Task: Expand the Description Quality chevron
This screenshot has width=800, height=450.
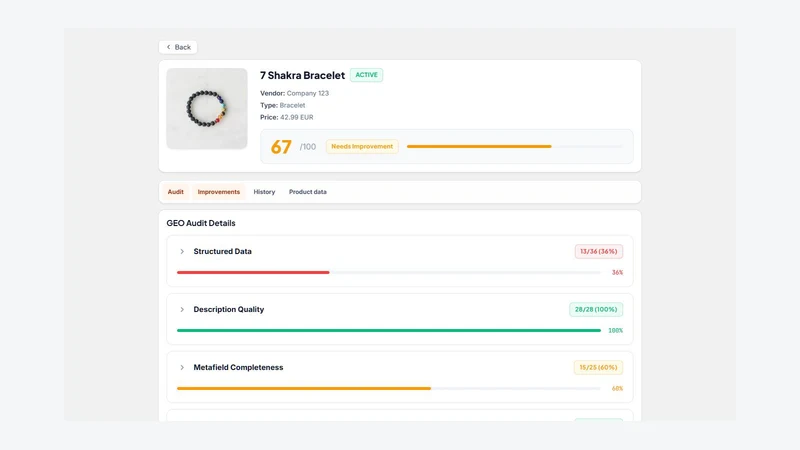Action: [182, 309]
